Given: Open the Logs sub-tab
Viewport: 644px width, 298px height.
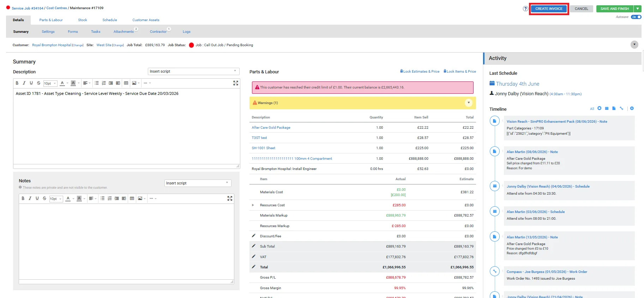Looking at the screenshot, I should (x=186, y=32).
